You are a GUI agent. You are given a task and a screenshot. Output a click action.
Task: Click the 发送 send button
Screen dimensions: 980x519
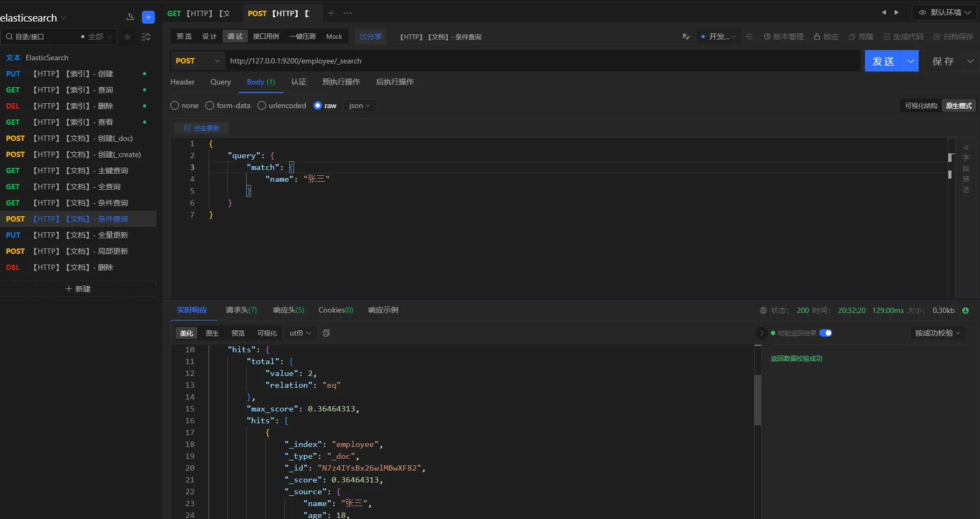coord(883,61)
